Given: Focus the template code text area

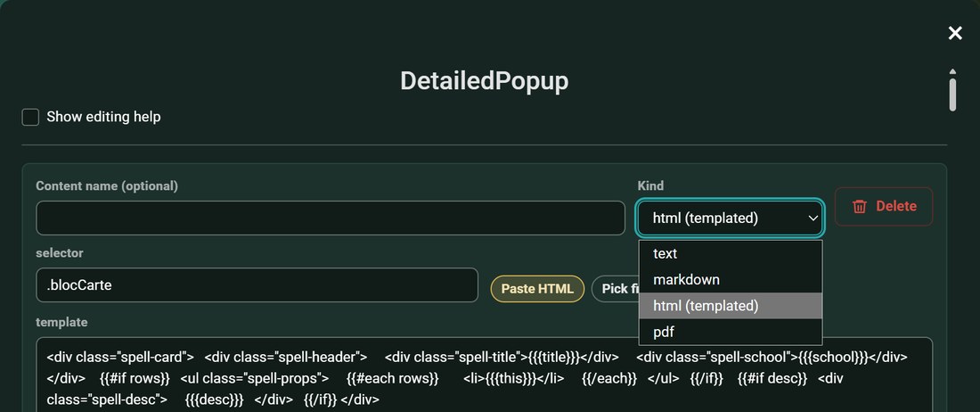Looking at the screenshot, I should point(485,375).
